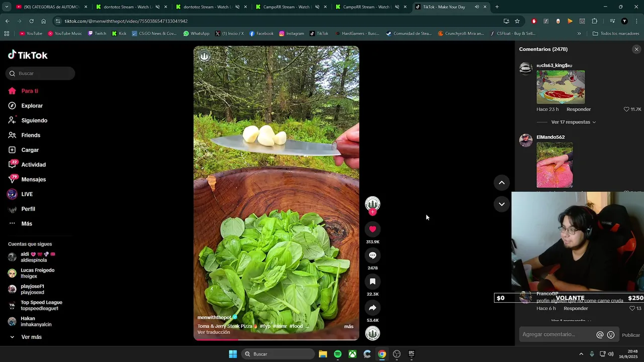644x362 pixels.
Task: Open Windows Start menu
Action: (x=233, y=354)
